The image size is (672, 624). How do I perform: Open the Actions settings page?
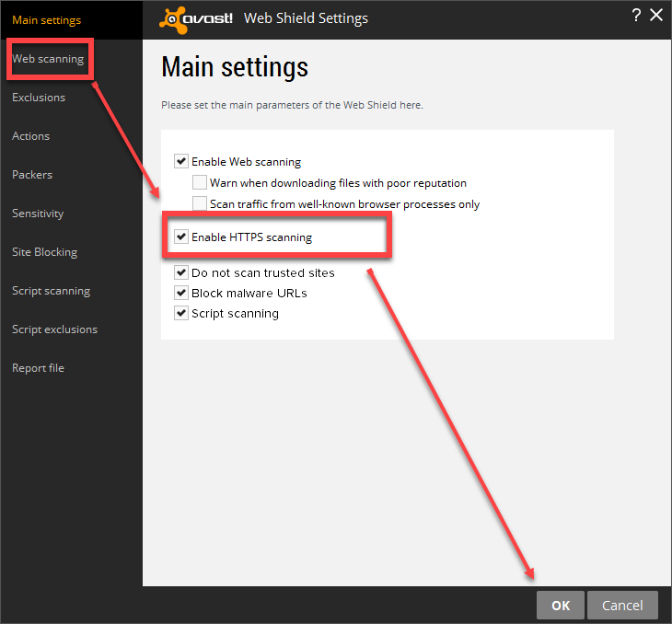(x=30, y=135)
